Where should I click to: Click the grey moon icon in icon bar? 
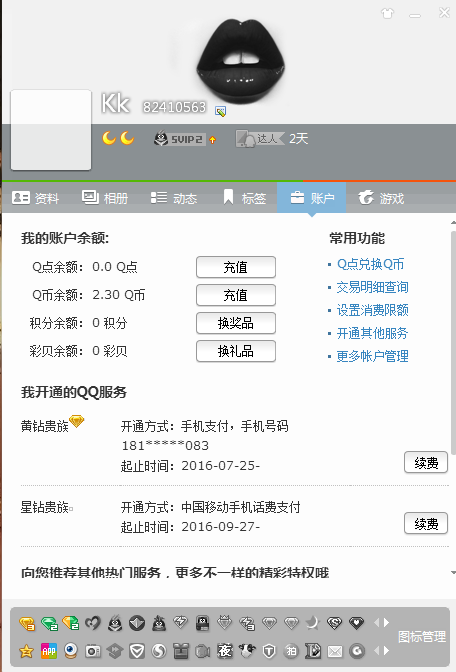tap(312, 623)
